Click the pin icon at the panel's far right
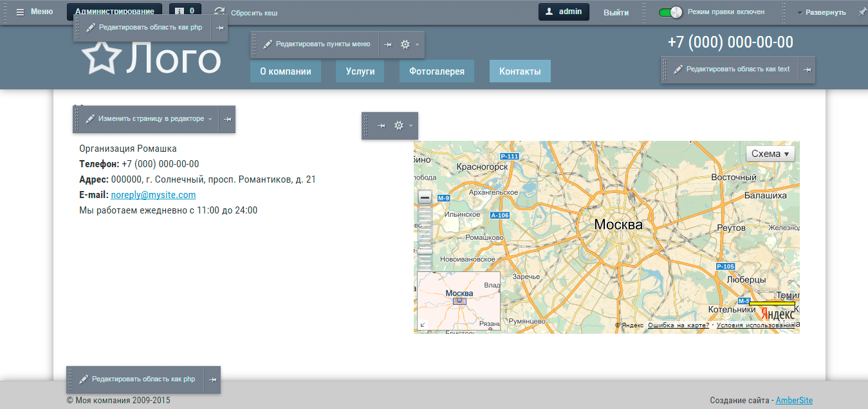The width and height of the screenshot is (868, 409). (x=862, y=12)
